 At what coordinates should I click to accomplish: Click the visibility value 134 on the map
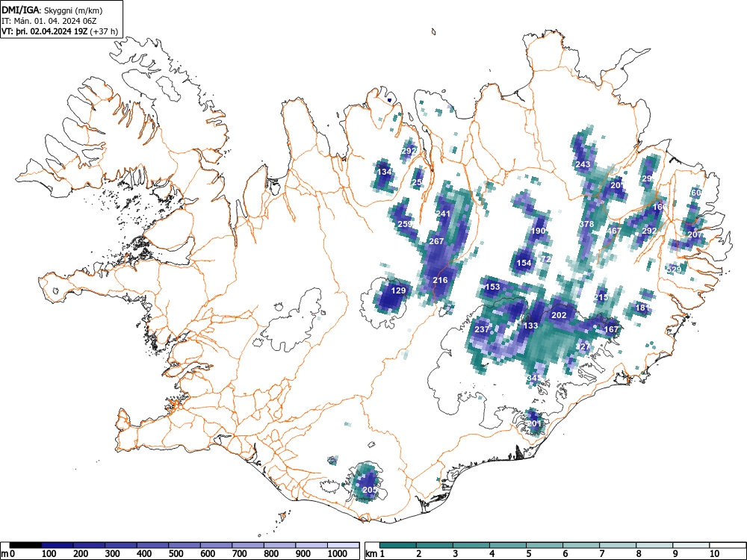tap(385, 172)
